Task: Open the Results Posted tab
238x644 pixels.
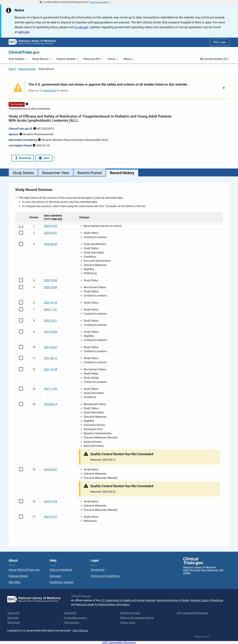Action: pos(89,173)
